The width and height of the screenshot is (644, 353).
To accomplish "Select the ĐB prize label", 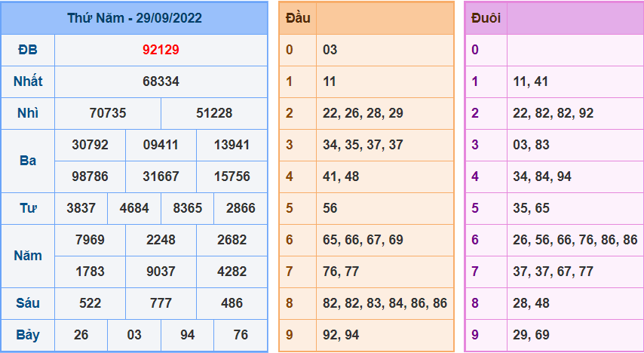I will tap(28, 50).
